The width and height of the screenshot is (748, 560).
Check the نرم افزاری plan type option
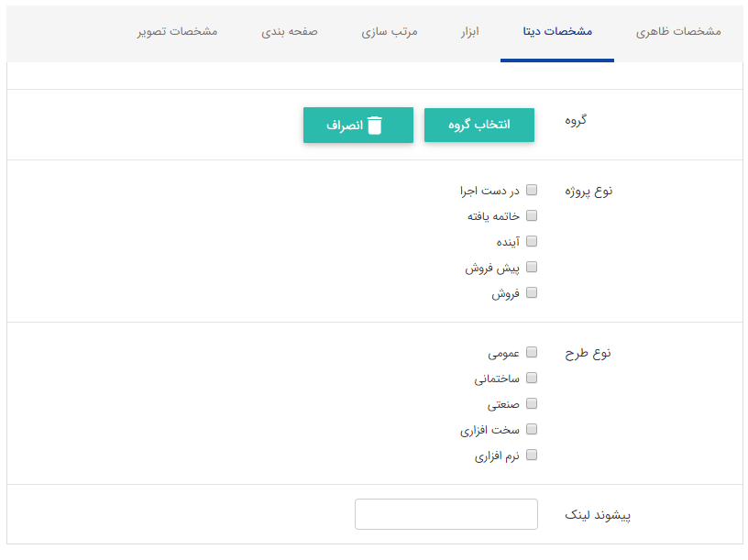click(530, 454)
